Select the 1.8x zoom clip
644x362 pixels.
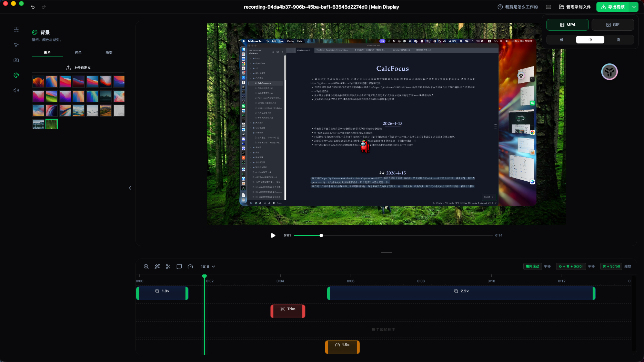162,293
